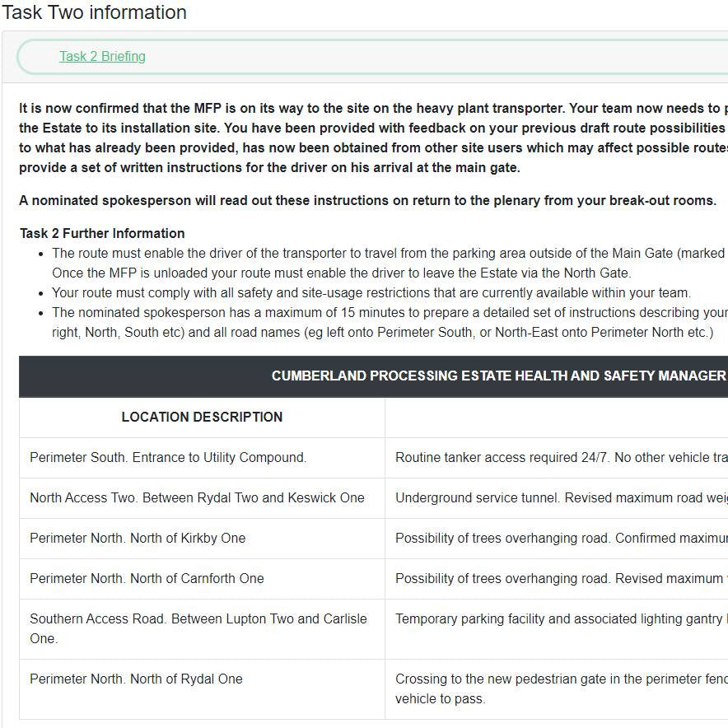728x728 pixels.
Task: Click the 'A nominated spokesperson will read out' sentence
Action: [x=367, y=201]
